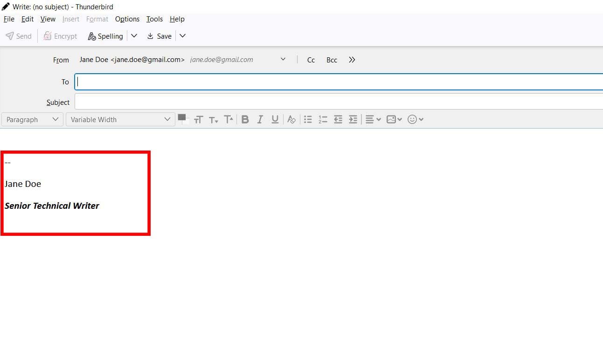Viewport: 603px width, 364px height.
Task: Open the emoji smiley dropdown
Action: [415, 119]
